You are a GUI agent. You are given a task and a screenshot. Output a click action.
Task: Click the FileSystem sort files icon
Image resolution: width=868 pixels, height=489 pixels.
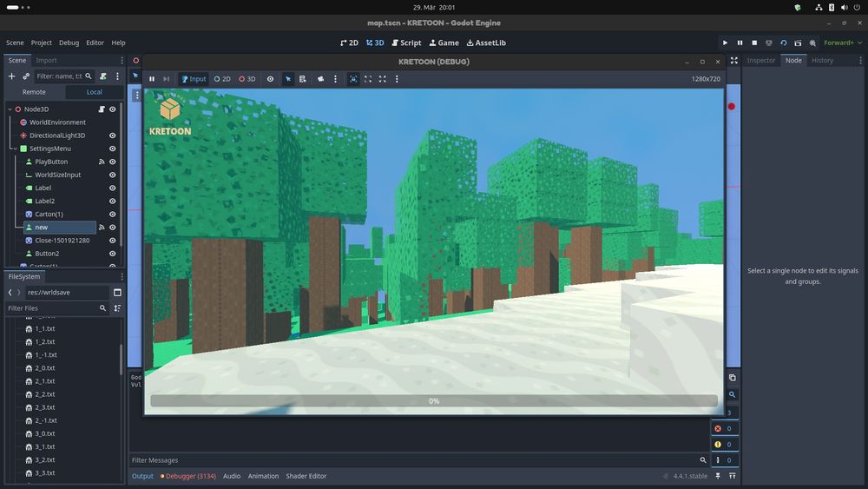(x=117, y=308)
